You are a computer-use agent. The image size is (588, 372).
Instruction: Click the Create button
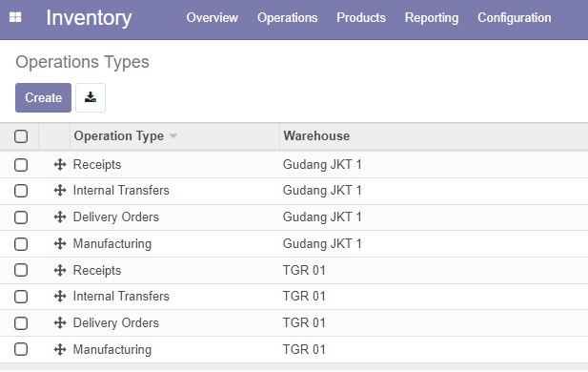pyautogui.click(x=43, y=97)
